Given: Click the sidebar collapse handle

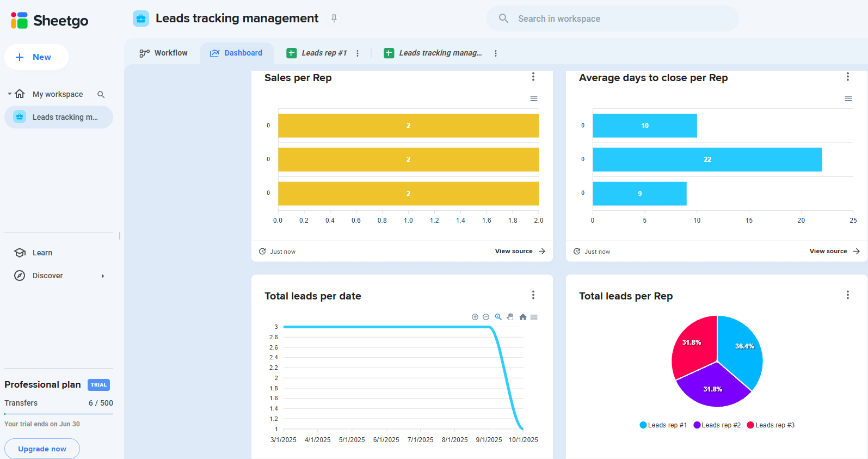Looking at the screenshot, I should [x=120, y=236].
